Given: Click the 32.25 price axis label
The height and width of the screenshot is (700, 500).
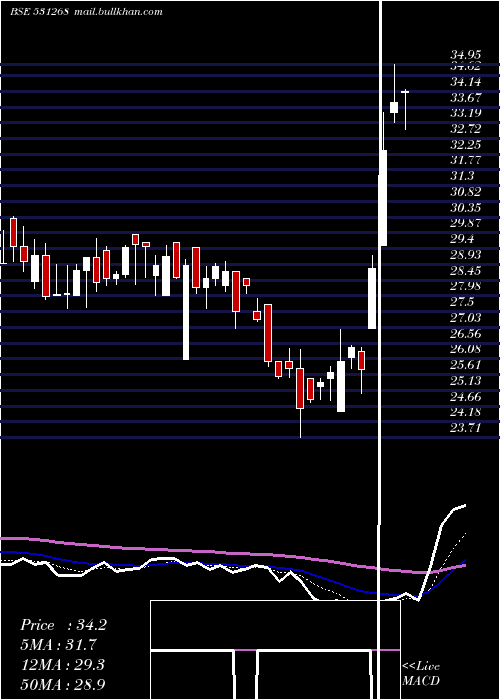Looking at the screenshot, I should pyautogui.click(x=466, y=145).
